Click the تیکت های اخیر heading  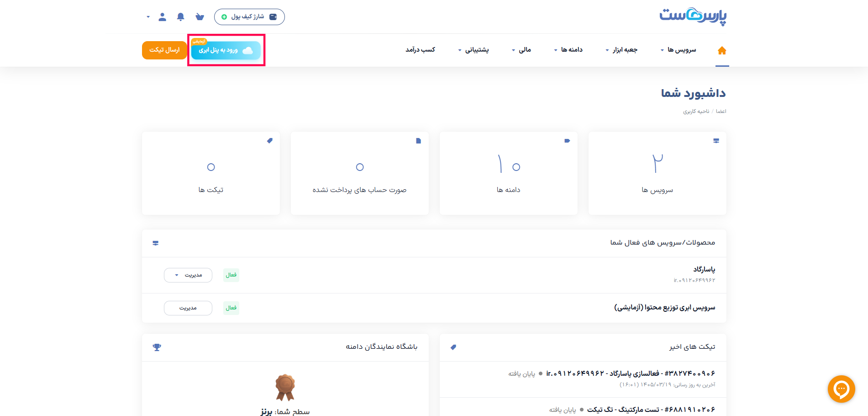point(692,347)
